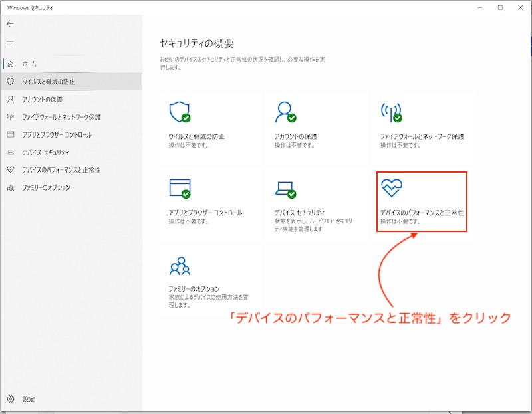Click the 状態を表示し、ハードウェア セキュリティ description text
The height and width of the screenshot is (414, 532).
tap(313, 225)
